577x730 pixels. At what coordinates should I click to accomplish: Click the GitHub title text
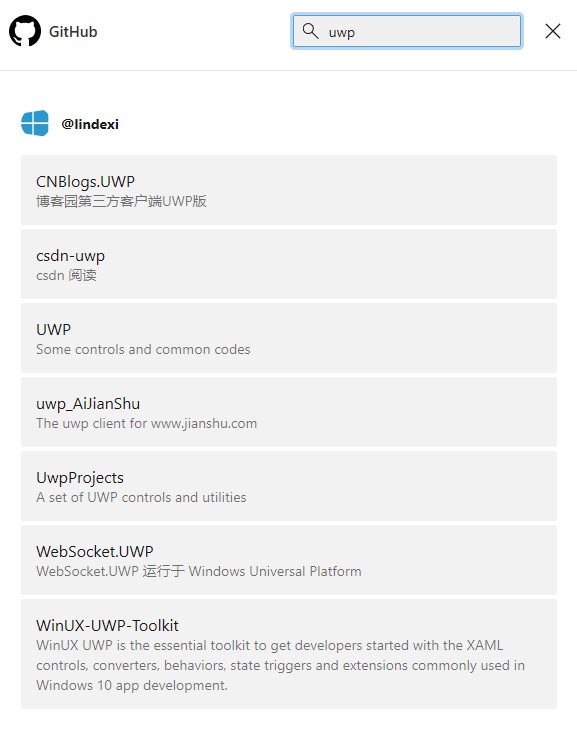(x=73, y=32)
